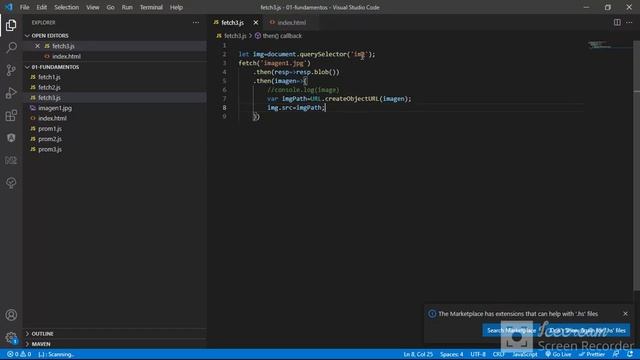The width and height of the screenshot is (640, 360).
Task: Dismiss the Marketplace notification
Action: pos(625,313)
